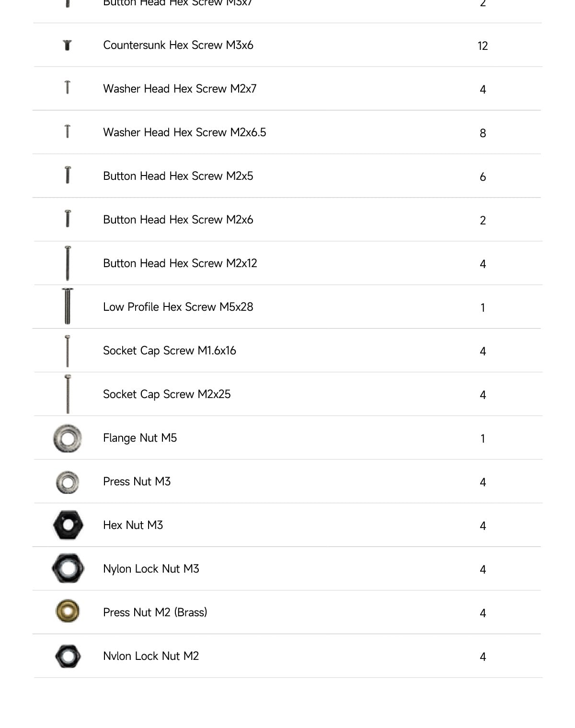Image resolution: width=575 pixels, height=728 pixels.
Task: Select the Socket Cap Screw M2x25 image
Action: pyautogui.click(x=68, y=394)
